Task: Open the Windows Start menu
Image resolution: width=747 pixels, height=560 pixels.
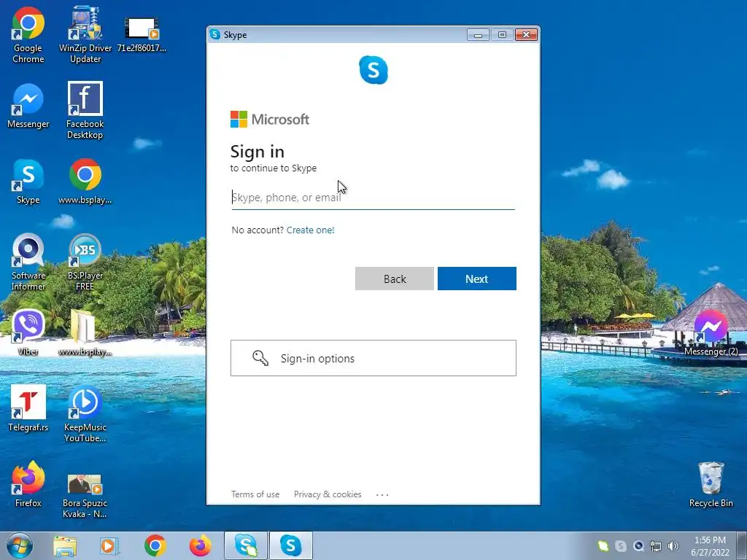Action: pyautogui.click(x=20, y=545)
